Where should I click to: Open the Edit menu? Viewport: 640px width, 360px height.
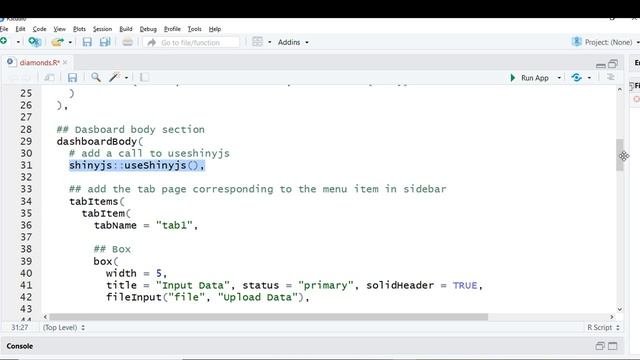pos(20,29)
